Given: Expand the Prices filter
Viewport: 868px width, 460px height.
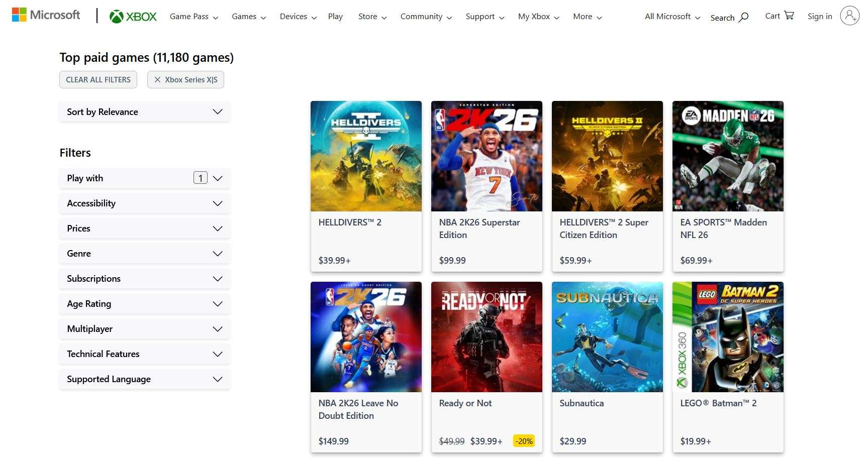Looking at the screenshot, I should coord(145,228).
